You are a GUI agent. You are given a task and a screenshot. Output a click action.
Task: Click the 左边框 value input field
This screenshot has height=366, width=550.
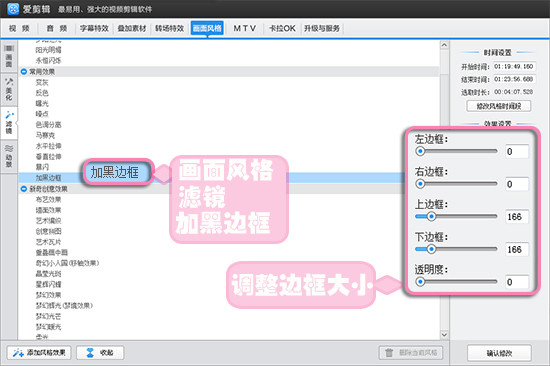[517, 152]
